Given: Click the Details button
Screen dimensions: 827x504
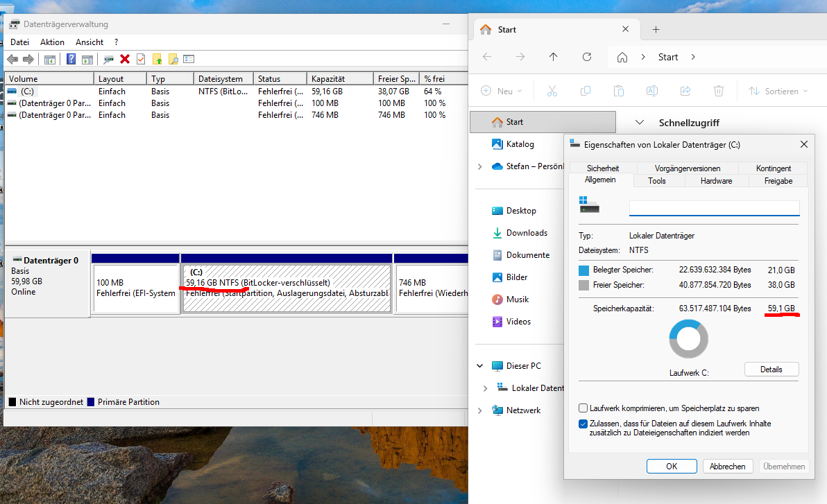Looking at the screenshot, I should pyautogui.click(x=771, y=370).
